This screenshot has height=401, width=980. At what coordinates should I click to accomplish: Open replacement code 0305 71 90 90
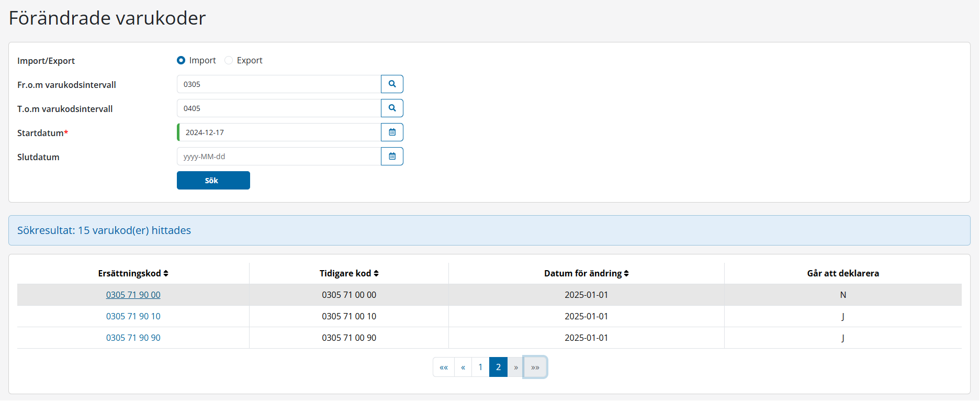click(133, 338)
